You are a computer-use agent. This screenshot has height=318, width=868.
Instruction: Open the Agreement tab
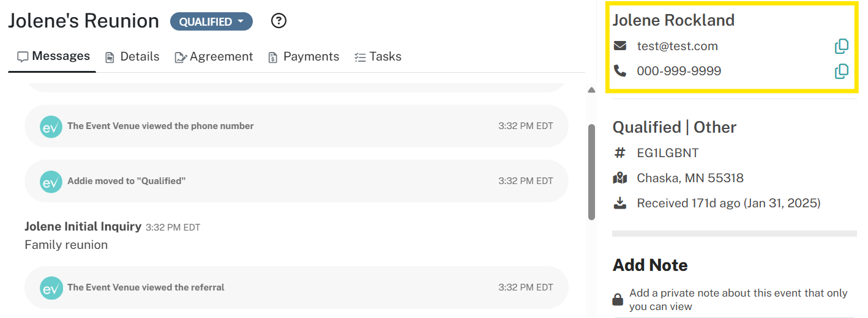(214, 57)
